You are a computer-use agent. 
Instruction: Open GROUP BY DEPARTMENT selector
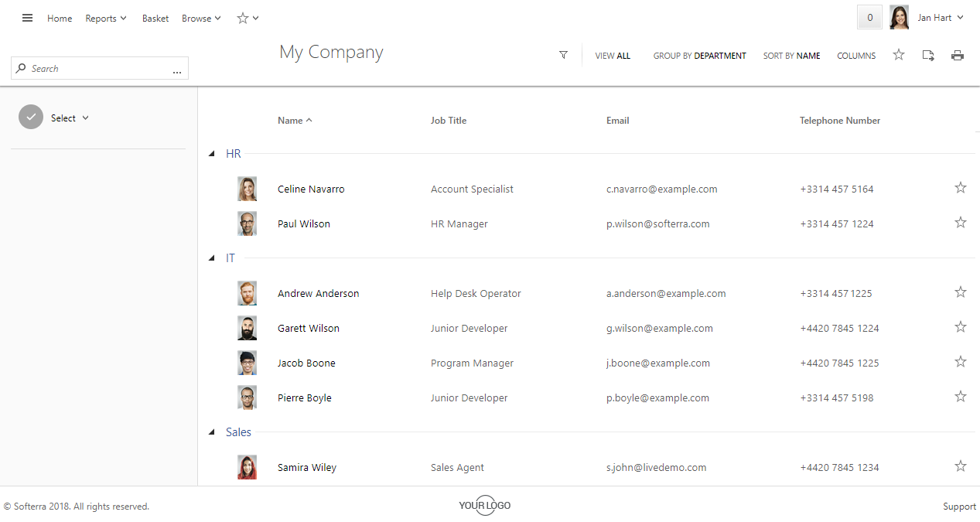pos(700,56)
